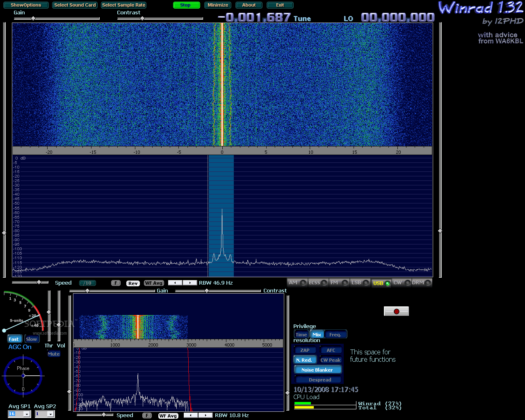The image size is (525, 420).
Task: Click the Vol volume vertical slider
Action: point(59,315)
